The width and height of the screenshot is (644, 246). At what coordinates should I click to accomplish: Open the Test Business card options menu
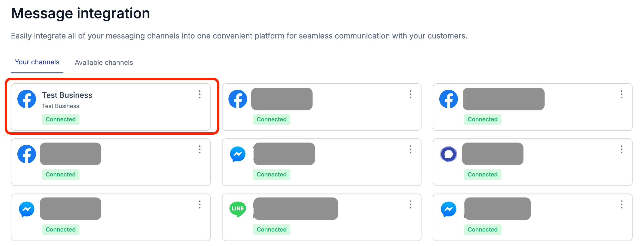tap(199, 94)
